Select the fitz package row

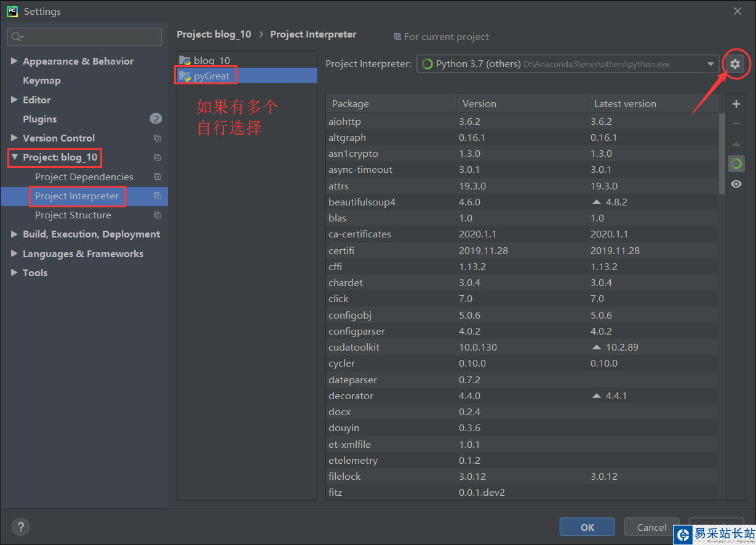[x=522, y=492]
